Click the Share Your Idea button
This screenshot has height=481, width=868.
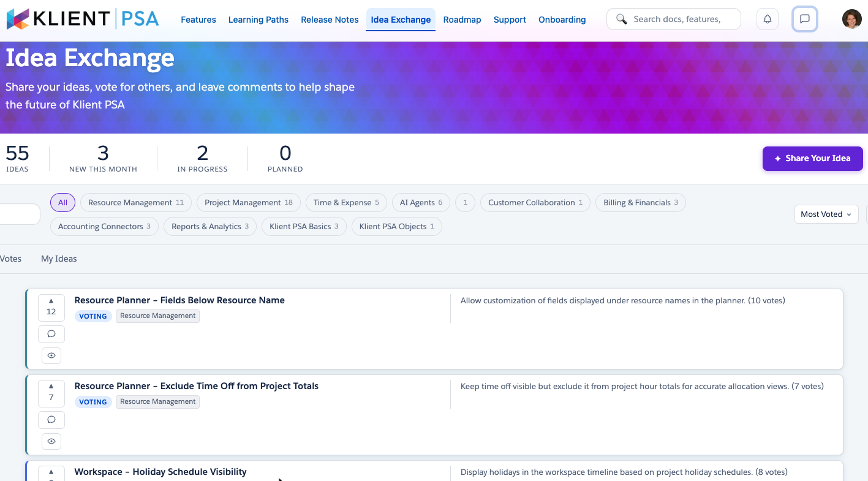pos(812,158)
